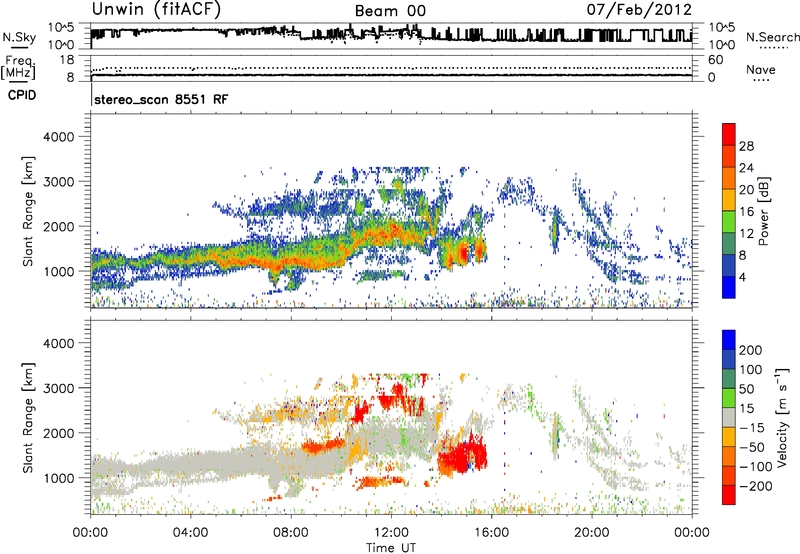The image size is (800, 554).
Task: Select the 'Beam 00' label
Action: coord(390,11)
